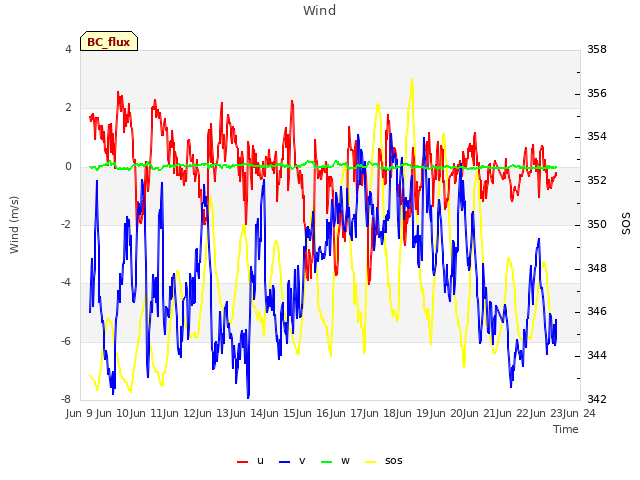Click the red u legend swatch
Image resolution: width=640 pixels, height=480 pixels.
242,462
